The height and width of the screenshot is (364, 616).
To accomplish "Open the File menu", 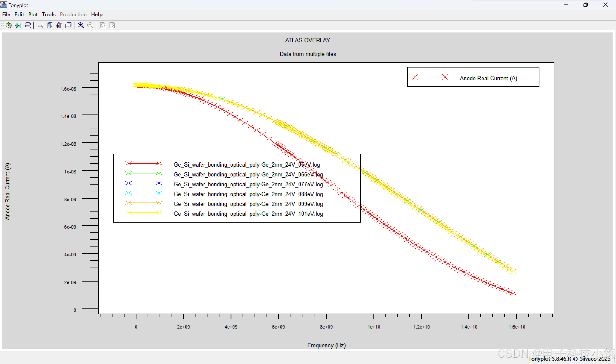I will (6, 15).
